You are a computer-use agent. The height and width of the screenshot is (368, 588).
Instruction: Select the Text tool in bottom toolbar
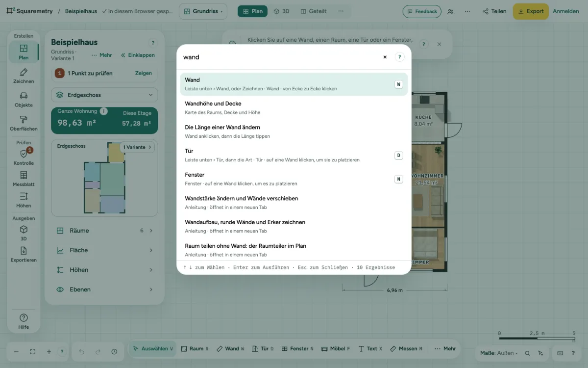coord(370,349)
